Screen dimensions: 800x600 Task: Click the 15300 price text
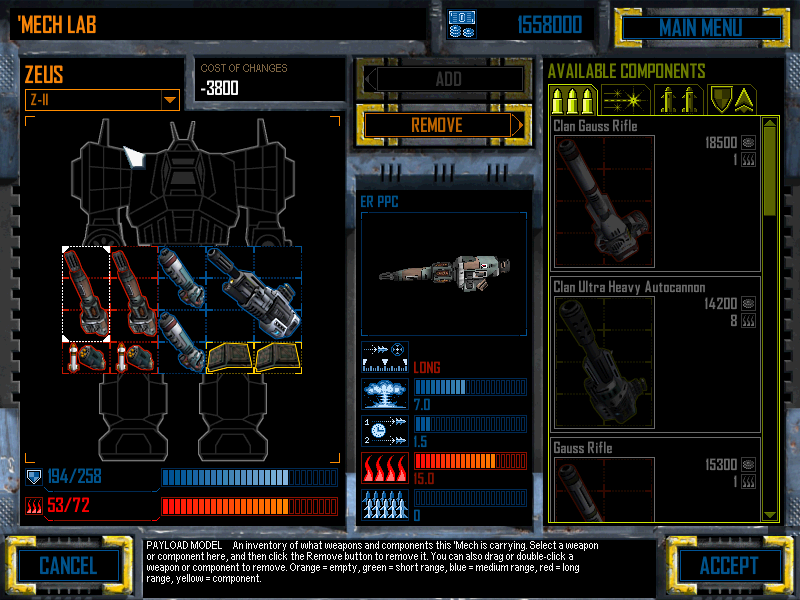point(721,465)
